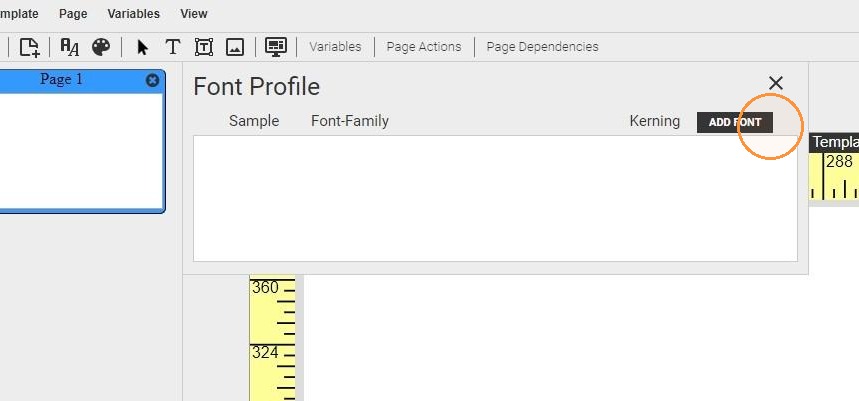Select the pointer arrow tool
This screenshot has height=401, width=859.
(142, 47)
